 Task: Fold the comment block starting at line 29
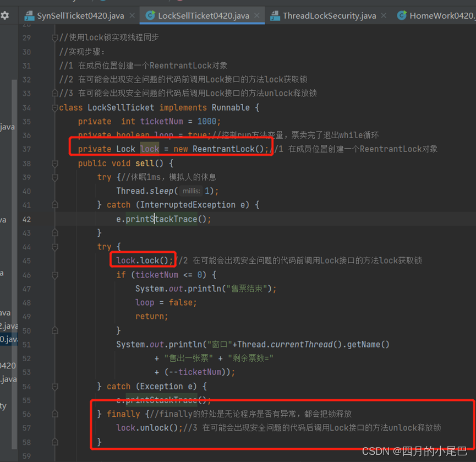pos(55,38)
